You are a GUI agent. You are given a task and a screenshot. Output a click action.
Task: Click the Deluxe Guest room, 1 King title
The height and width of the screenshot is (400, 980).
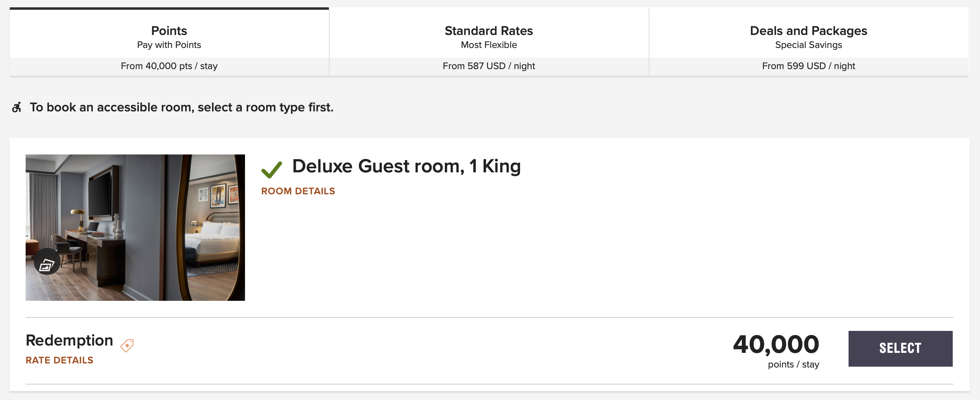tap(407, 166)
